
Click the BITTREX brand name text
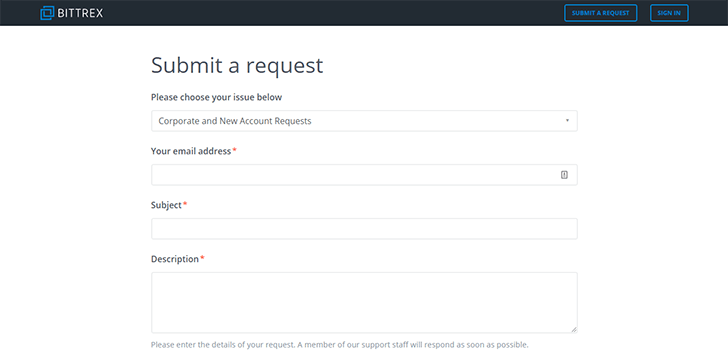(80, 13)
